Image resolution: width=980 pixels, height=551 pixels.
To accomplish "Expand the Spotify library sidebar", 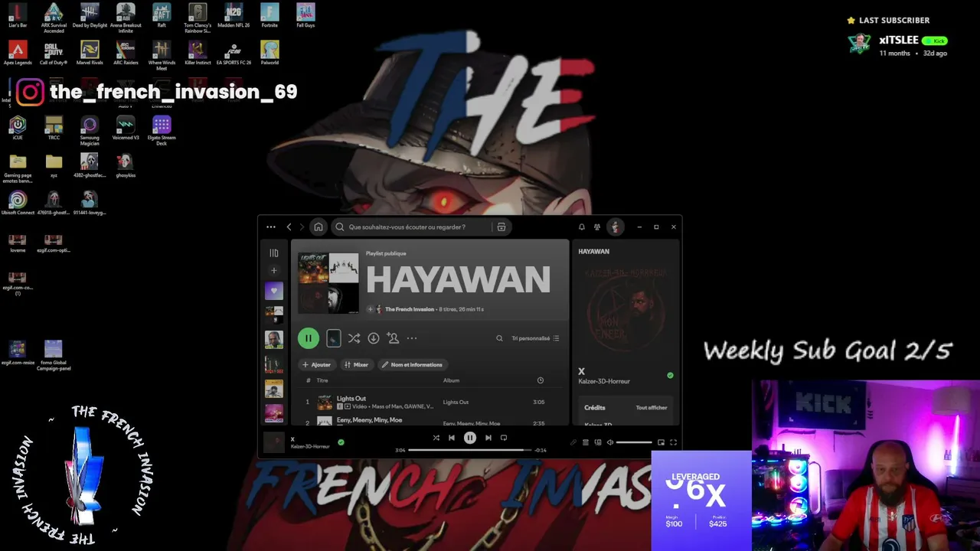I will [274, 253].
